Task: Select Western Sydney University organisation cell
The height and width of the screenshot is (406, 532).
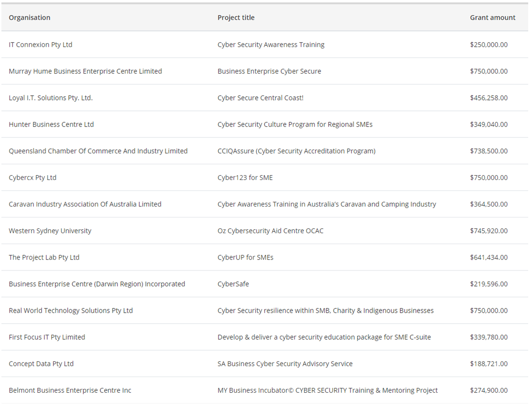Action: (50, 231)
